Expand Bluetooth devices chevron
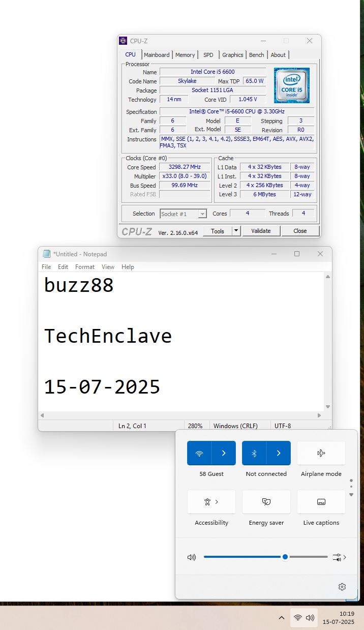The height and width of the screenshot is (630, 364). (x=279, y=453)
